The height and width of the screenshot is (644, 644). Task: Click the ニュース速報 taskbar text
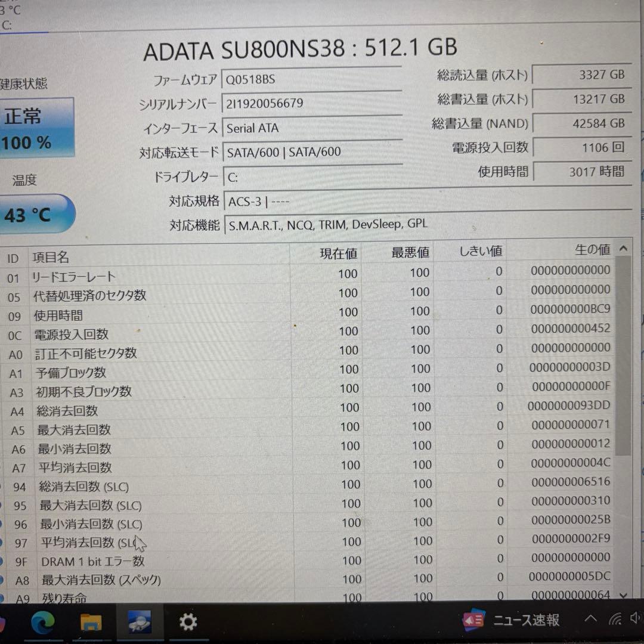[526, 620]
